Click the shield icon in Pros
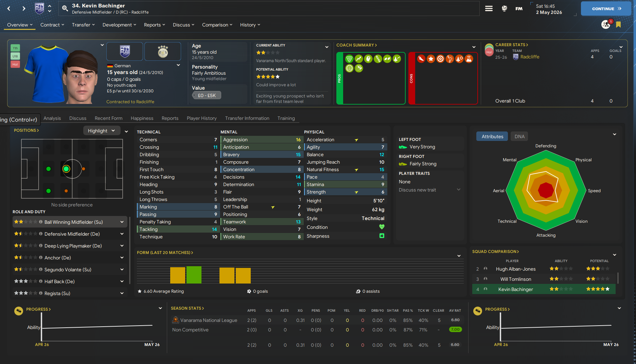Image resolution: width=636 pixels, height=364 pixels. pos(349,59)
